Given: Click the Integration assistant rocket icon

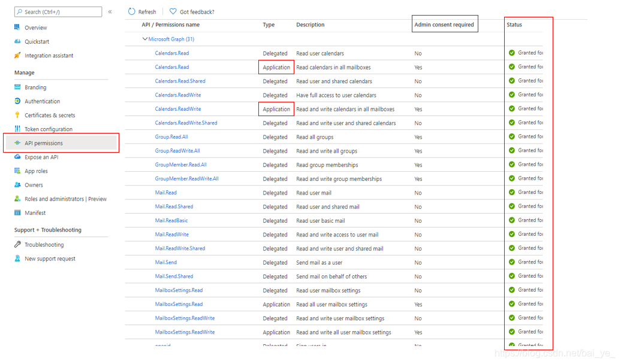Looking at the screenshot, I should (x=17, y=56).
